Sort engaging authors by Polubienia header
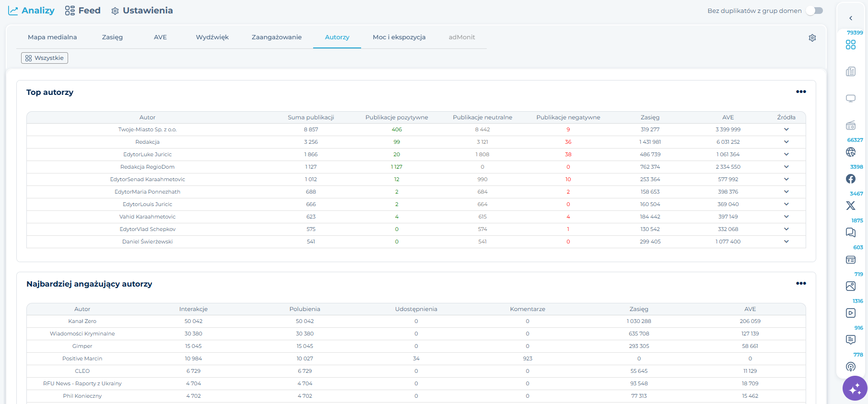 pyautogui.click(x=305, y=309)
